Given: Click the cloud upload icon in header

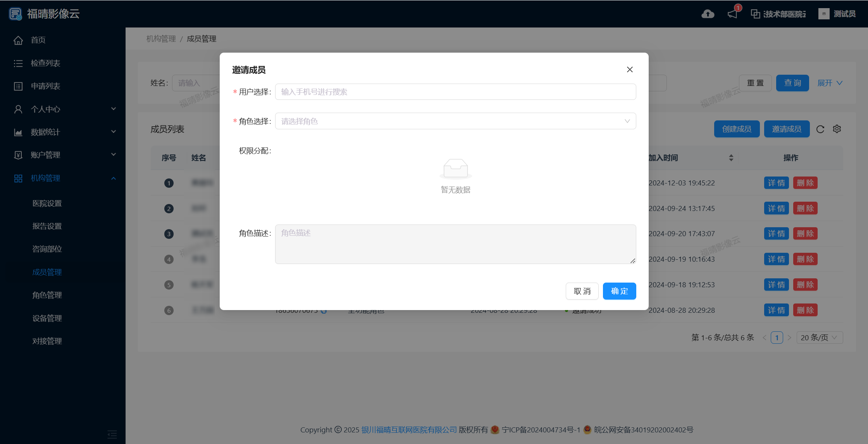Looking at the screenshot, I should pos(708,14).
